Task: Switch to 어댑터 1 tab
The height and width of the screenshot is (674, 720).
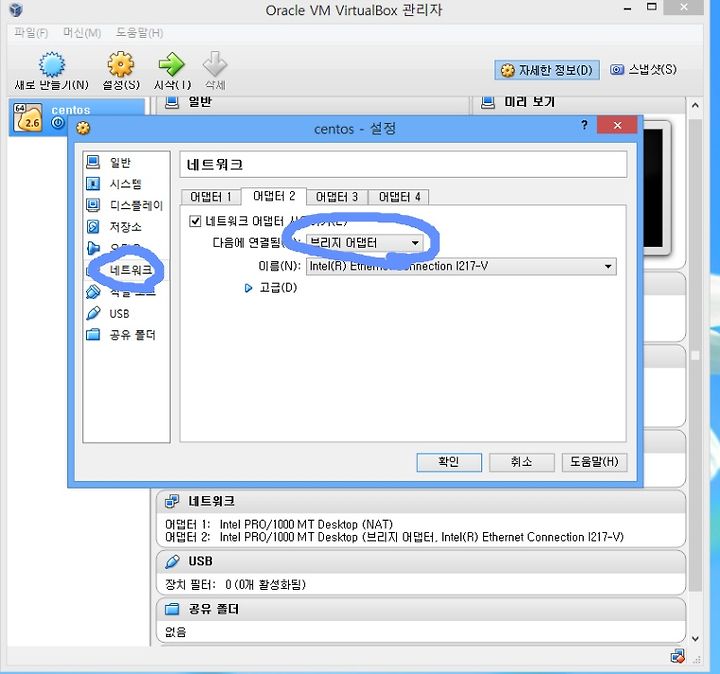Action: pos(211,197)
